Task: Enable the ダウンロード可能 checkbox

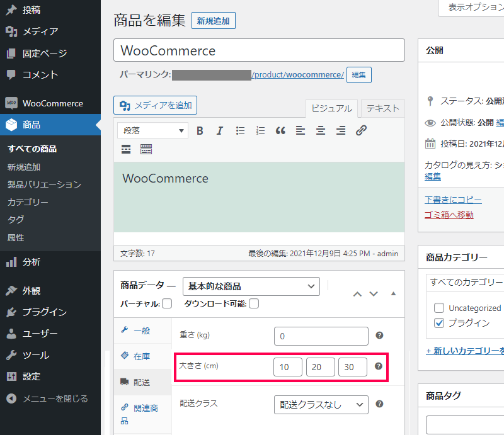Action: (254, 303)
